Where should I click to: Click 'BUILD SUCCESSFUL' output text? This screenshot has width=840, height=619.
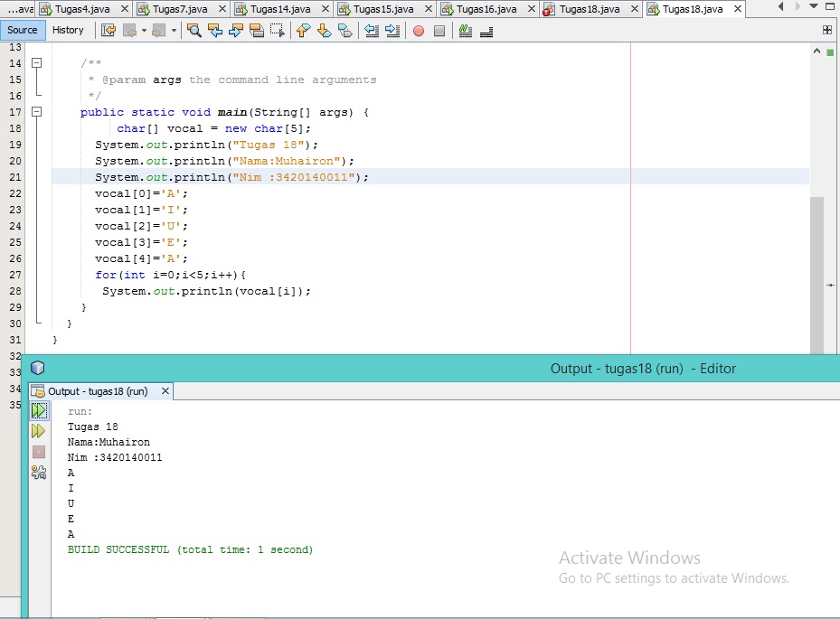(x=118, y=549)
